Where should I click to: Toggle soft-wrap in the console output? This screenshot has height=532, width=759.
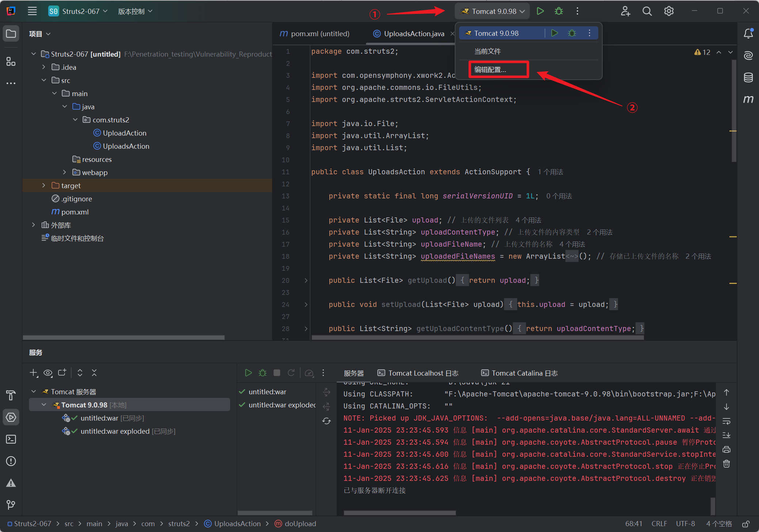726,421
